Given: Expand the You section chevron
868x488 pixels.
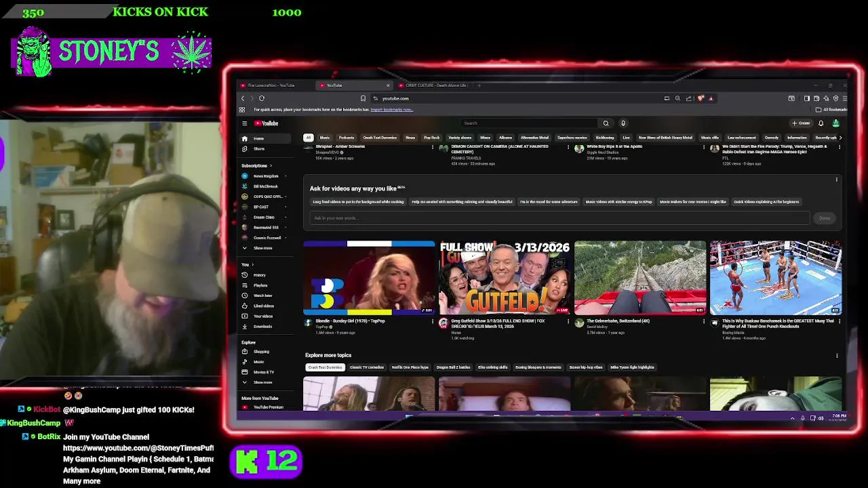Looking at the screenshot, I should click(252, 264).
